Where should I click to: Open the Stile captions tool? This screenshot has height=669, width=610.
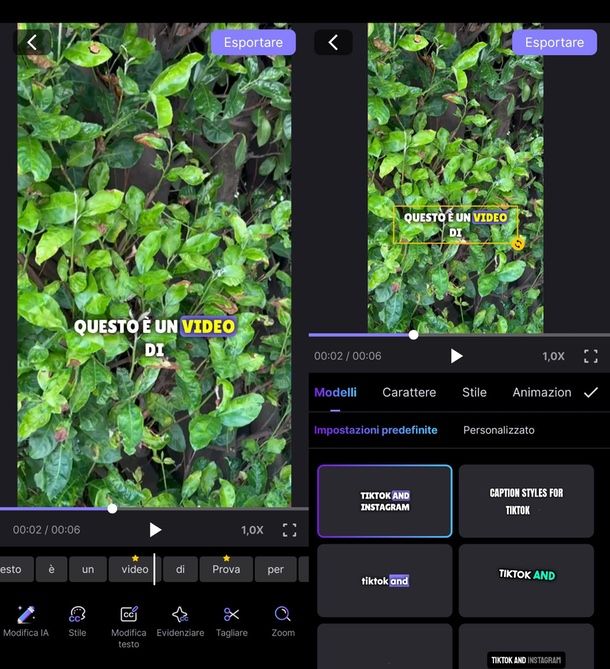pos(77,622)
